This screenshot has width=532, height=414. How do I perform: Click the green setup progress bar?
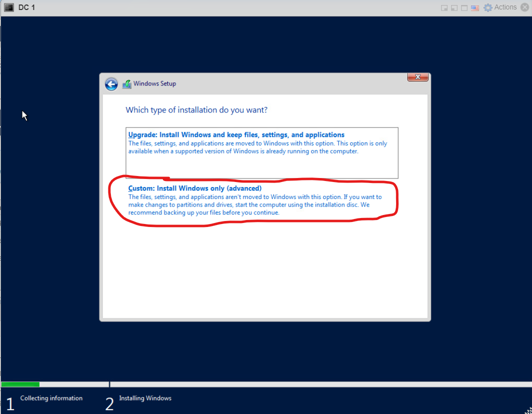(20, 384)
